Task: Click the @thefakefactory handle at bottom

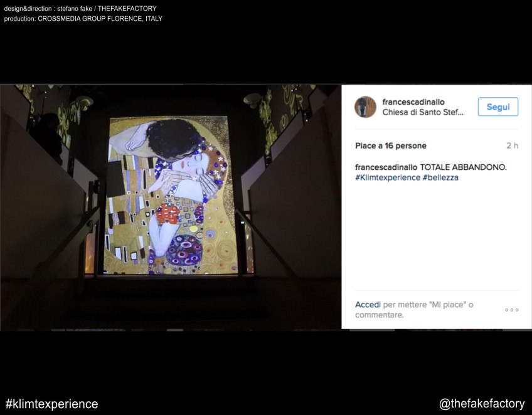Action: (x=481, y=404)
